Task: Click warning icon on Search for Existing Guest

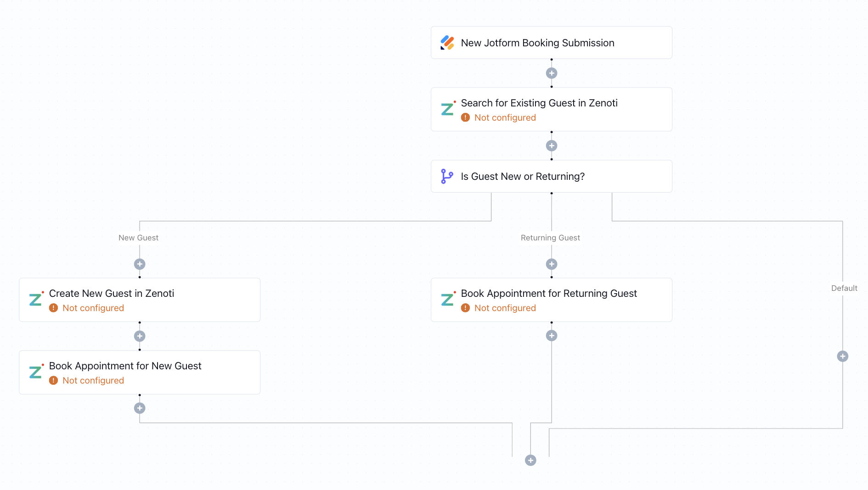Action: coord(465,117)
